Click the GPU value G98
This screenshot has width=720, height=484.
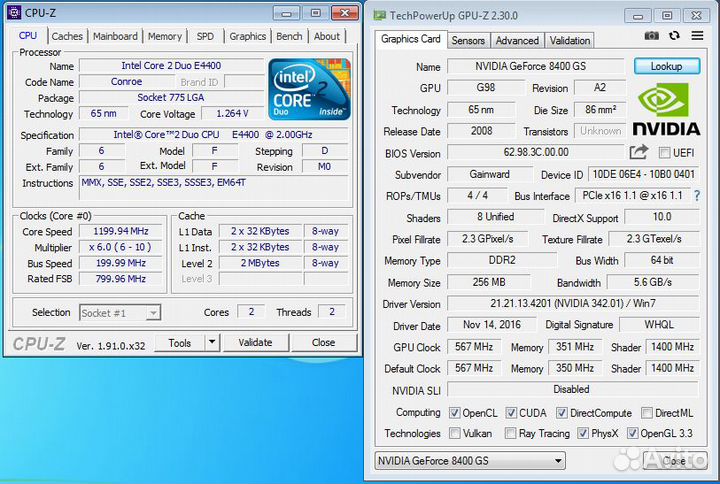click(x=486, y=88)
